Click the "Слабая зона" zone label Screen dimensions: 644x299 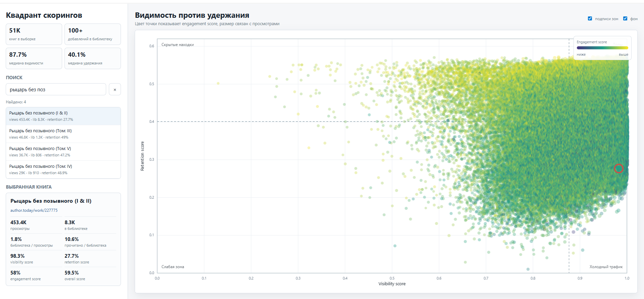click(x=173, y=267)
